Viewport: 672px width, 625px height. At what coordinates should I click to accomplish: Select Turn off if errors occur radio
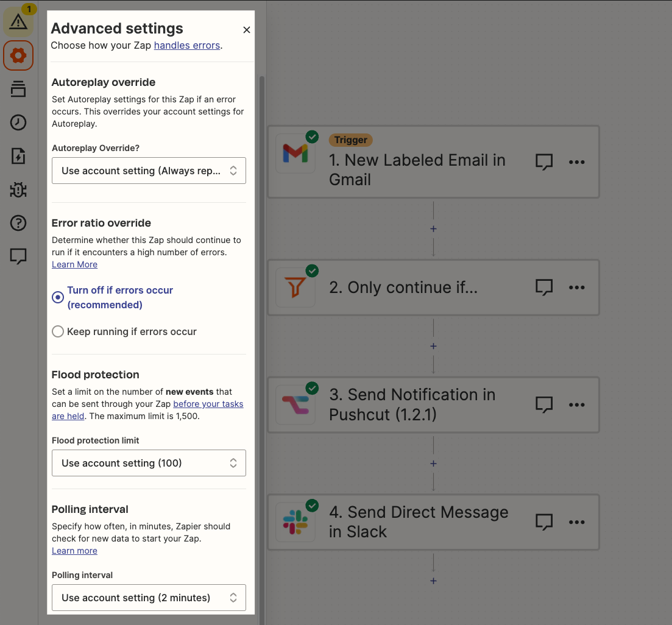pos(58,297)
